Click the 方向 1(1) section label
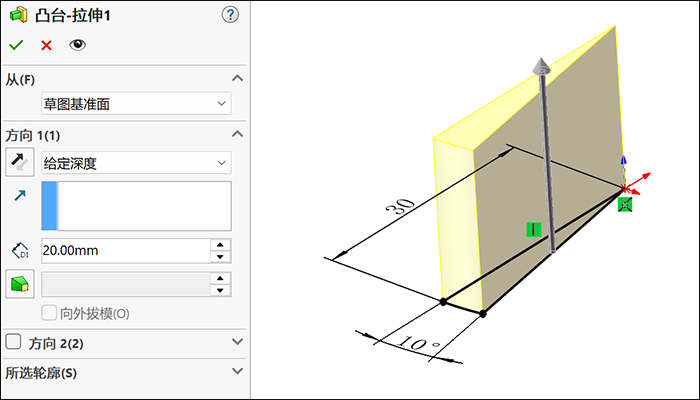 [33, 135]
